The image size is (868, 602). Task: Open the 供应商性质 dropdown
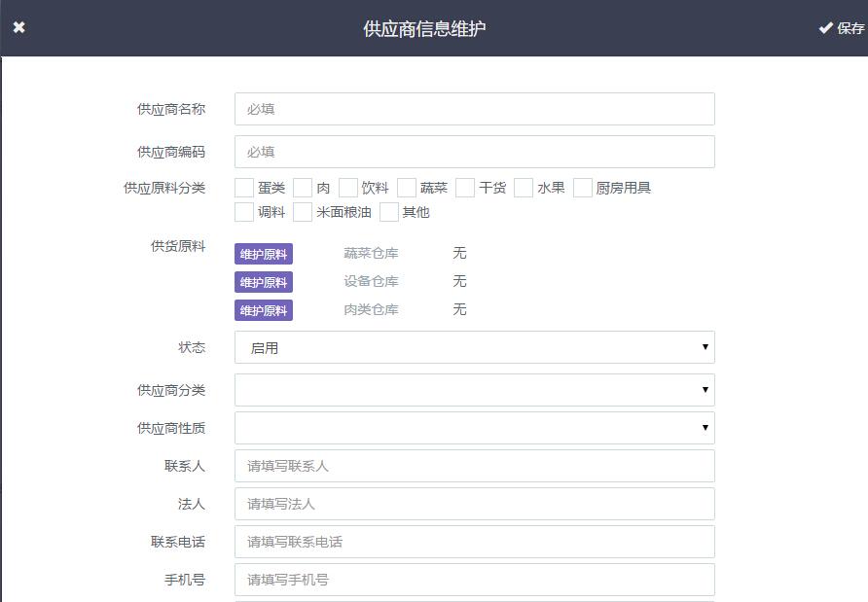(x=474, y=428)
